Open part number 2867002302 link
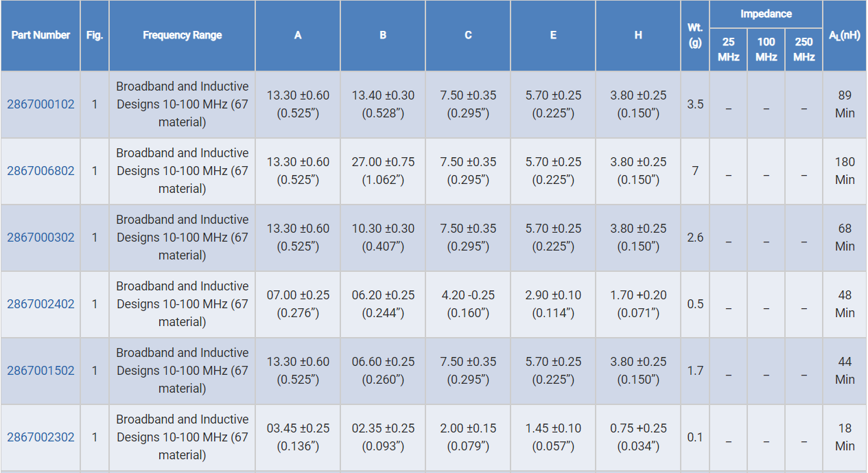This screenshot has width=868, height=473. click(x=40, y=437)
